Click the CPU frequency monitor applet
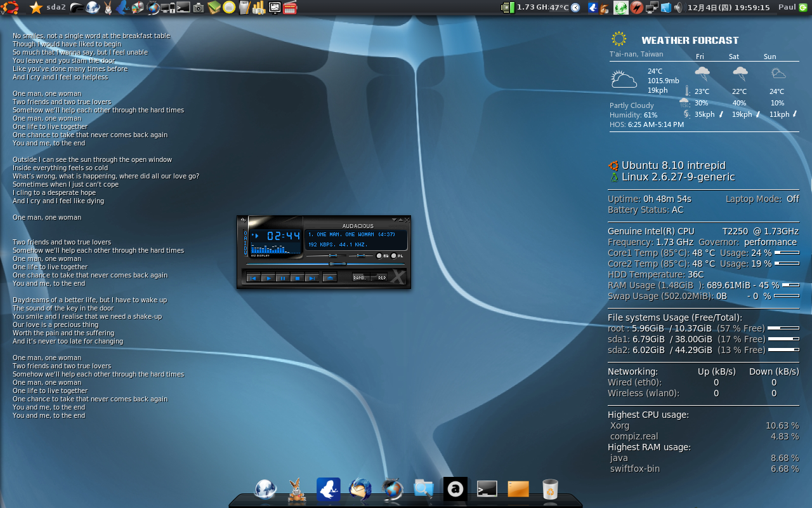 [525, 8]
